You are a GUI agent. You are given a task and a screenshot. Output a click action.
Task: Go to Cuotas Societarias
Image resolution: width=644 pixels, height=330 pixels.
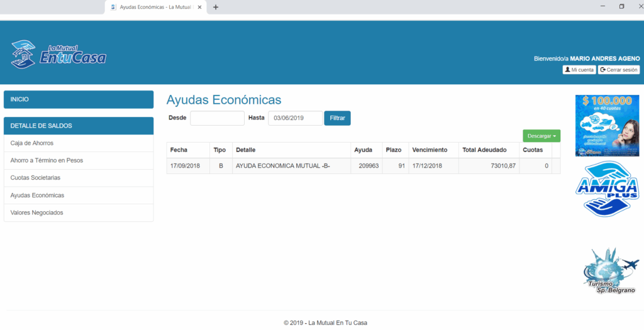coord(79,178)
